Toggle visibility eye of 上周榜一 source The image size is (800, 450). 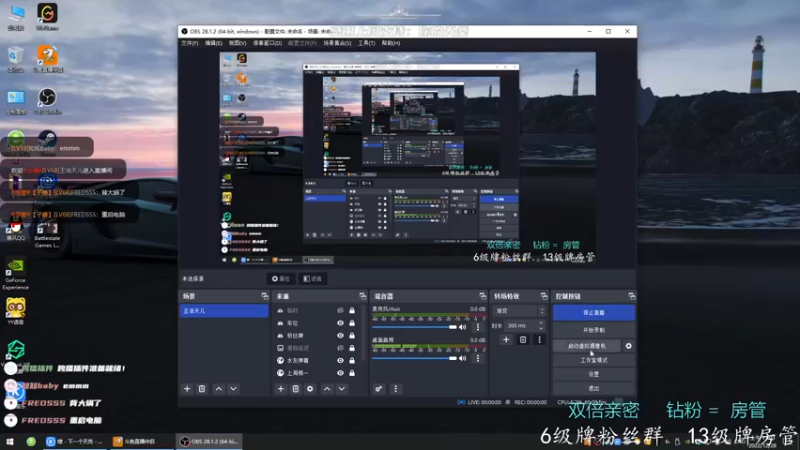pos(340,373)
